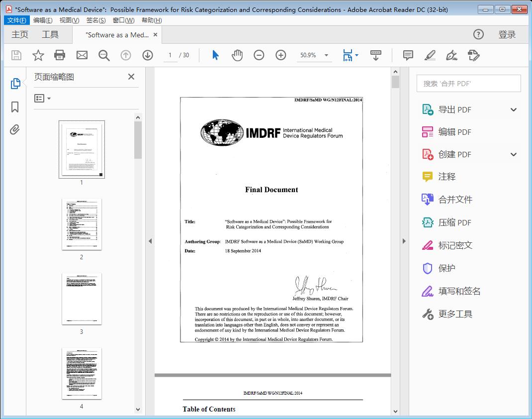Click thumbnail panel scroll-down arrow

[x=138, y=410]
